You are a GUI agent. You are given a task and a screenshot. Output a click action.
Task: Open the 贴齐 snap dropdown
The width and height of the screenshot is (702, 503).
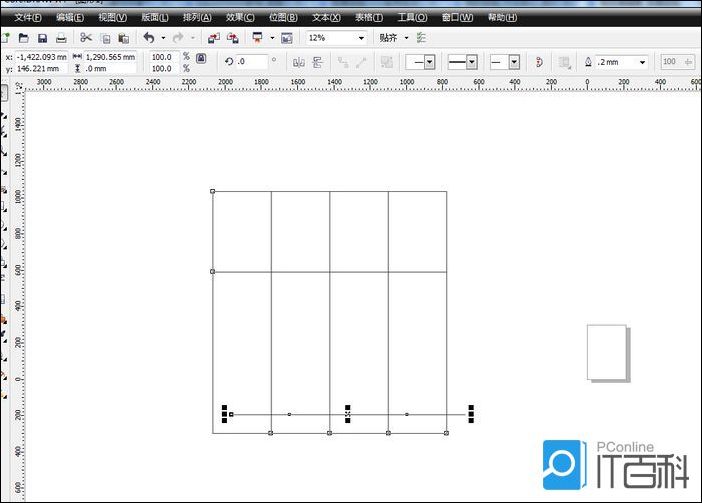[x=407, y=38]
